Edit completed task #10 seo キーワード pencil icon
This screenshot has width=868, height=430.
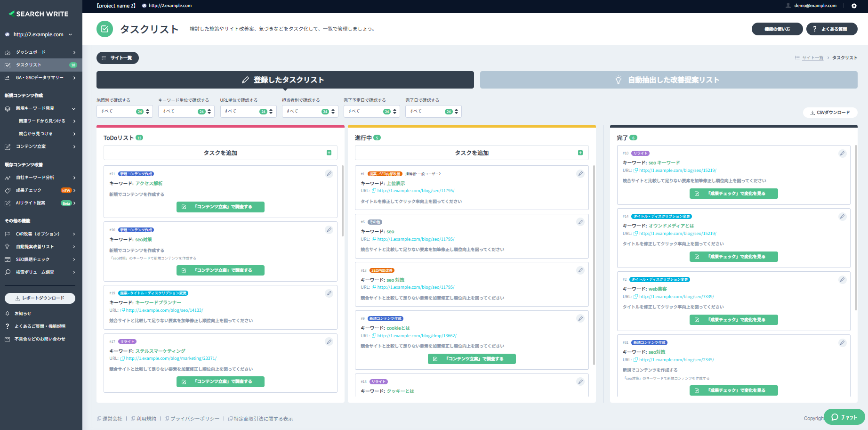tap(842, 153)
